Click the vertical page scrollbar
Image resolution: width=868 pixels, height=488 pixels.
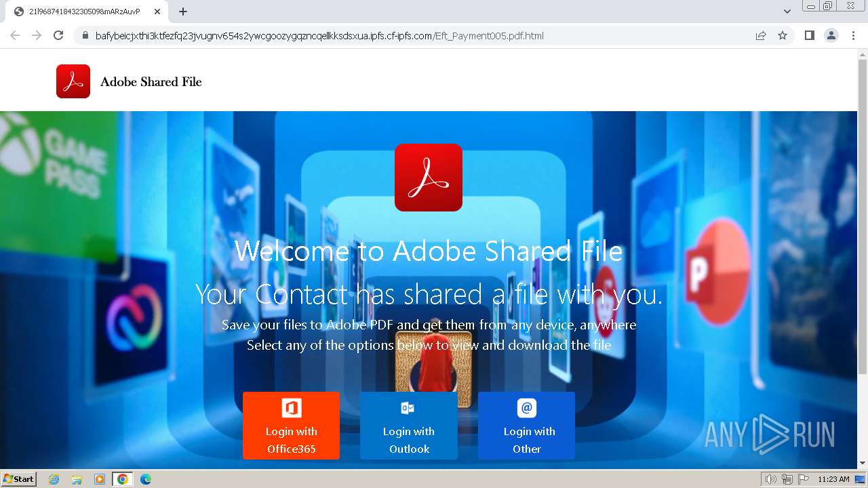863,217
